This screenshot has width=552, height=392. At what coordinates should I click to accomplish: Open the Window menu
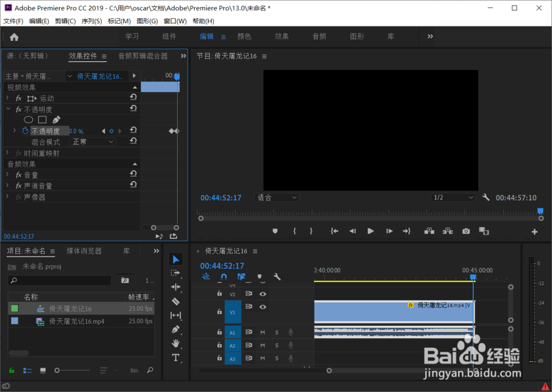(x=175, y=21)
